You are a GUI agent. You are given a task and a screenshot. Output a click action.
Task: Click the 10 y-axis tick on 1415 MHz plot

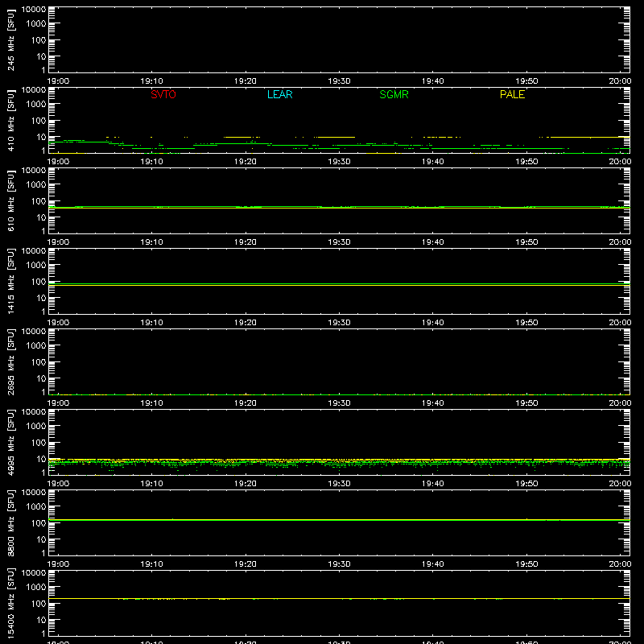(x=41, y=298)
